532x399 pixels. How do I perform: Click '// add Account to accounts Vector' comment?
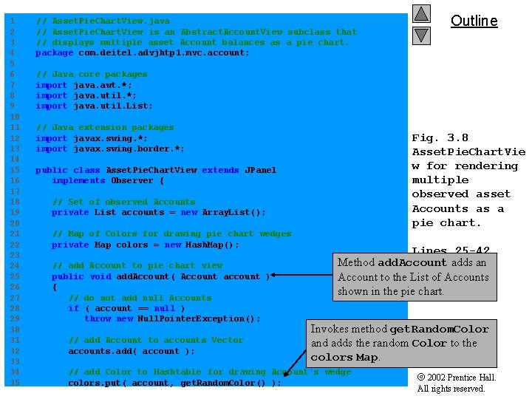[x=156, y=340]
